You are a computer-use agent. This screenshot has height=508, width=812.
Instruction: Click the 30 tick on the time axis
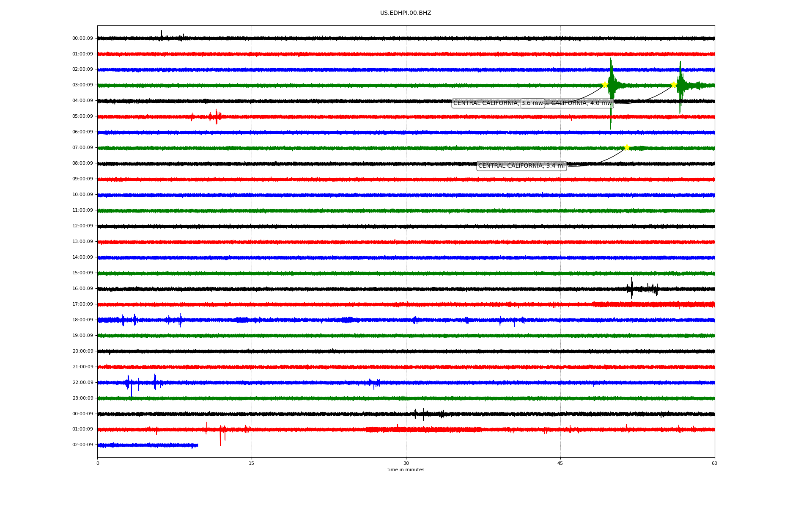coord(406,463)
